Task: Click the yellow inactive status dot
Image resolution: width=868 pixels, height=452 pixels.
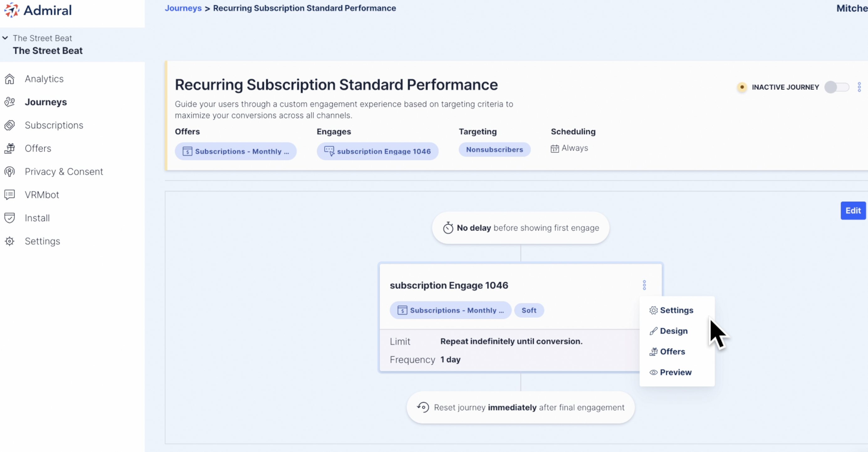Action: pyautogui.click(x=742, y=87)
